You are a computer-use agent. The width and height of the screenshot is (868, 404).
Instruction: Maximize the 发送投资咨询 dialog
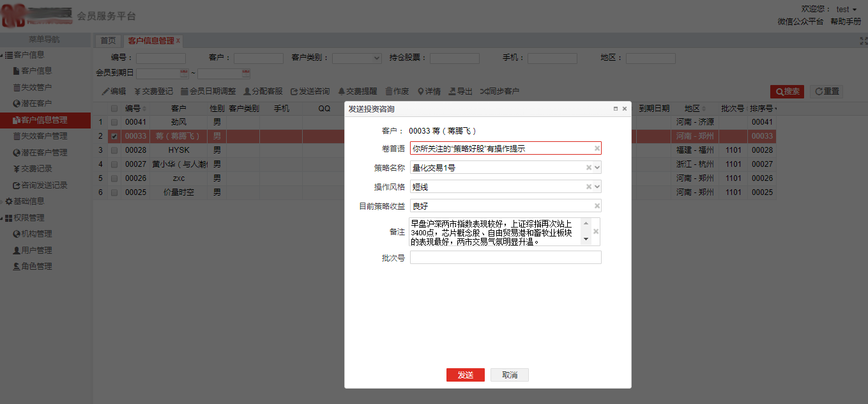tap(616, 109)
